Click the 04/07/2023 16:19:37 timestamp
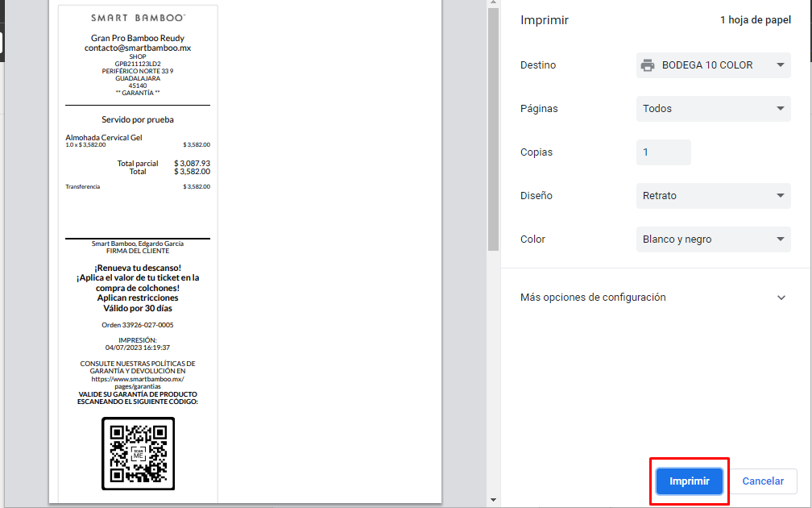The height and width of the screenshot is (508, 812). click(x=138, y=348)
